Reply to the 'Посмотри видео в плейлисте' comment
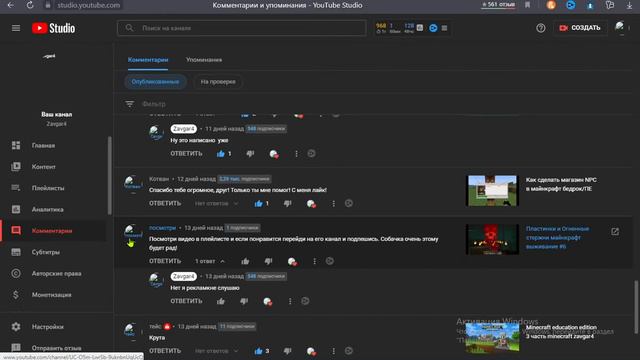The width and height of the screenshot is (640, 360). 165,261
